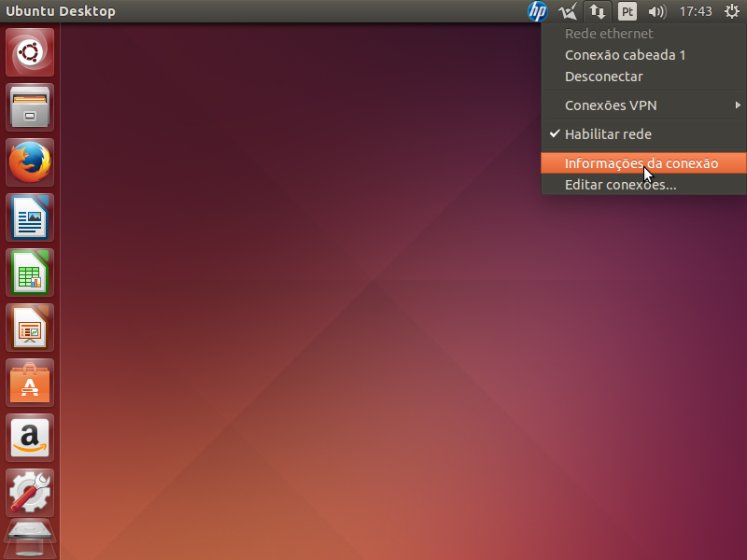Open System Settings from launcher
Screen dimensions: 747x560
[x=31, y=493]
